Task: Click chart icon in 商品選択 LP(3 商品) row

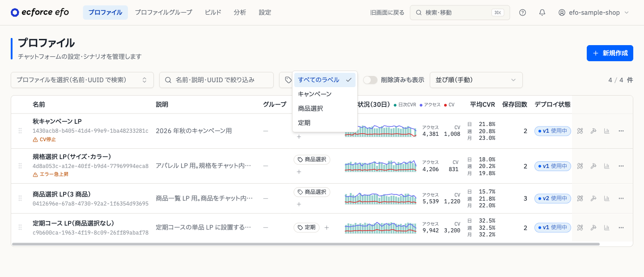Action: coord(607,198)
